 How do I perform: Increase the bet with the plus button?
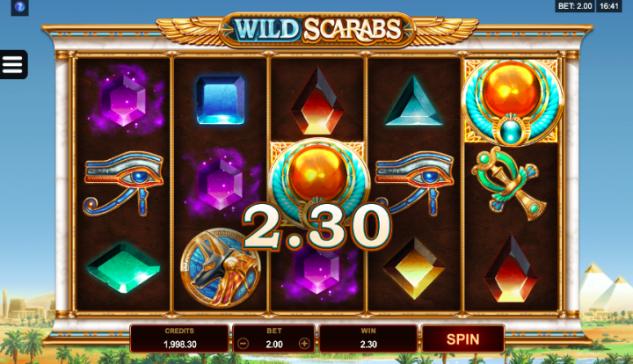304,344
